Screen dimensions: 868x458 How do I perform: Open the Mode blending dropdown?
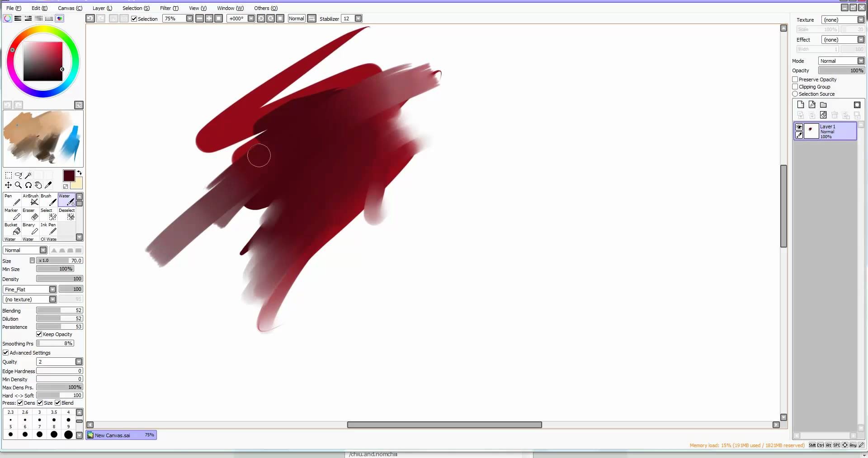pyautogui.click(x=842, y=61)
